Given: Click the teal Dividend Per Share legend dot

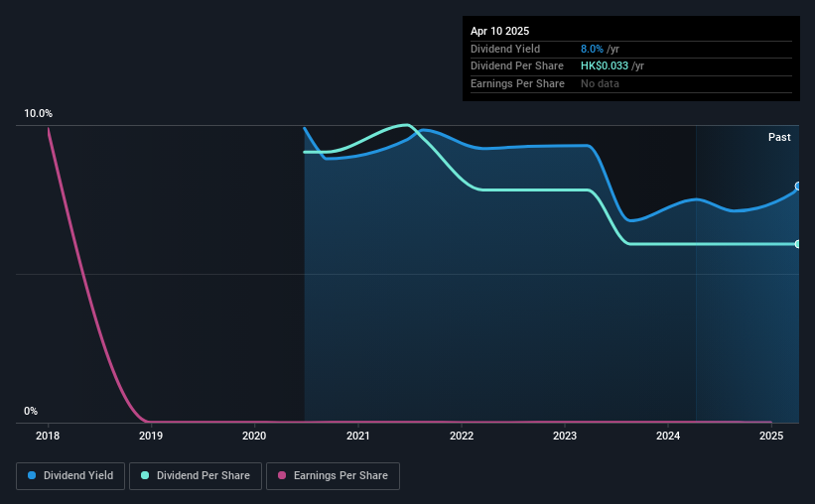Looking at the screenshot, I should 145,475.
